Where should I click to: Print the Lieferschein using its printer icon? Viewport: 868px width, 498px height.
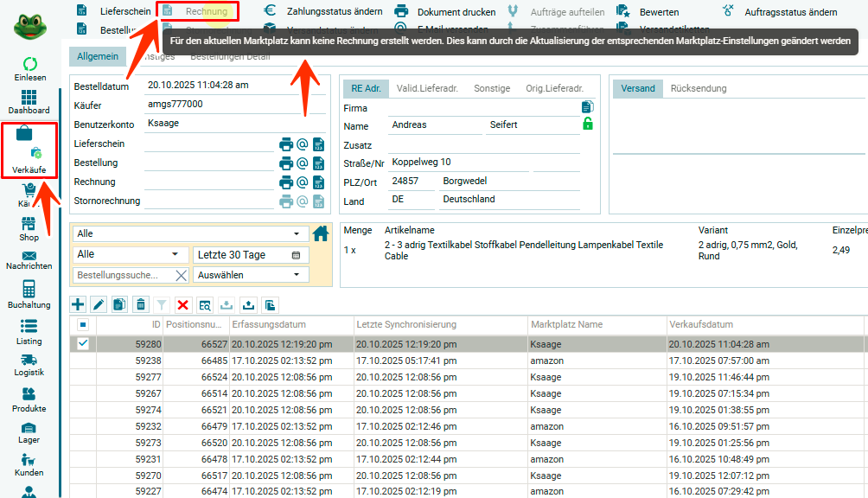click(x=286, y=144)
